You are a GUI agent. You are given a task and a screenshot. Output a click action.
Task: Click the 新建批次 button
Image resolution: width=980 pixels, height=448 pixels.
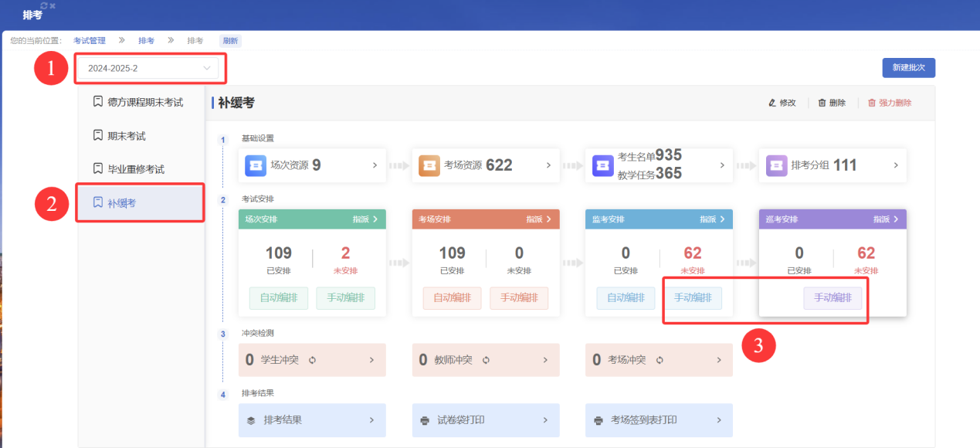[908, 68]
